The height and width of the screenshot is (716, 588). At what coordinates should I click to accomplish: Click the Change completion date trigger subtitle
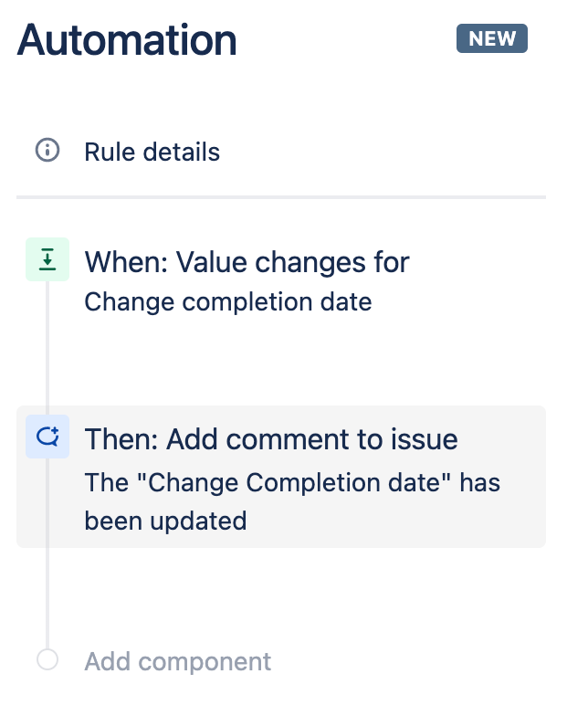click(x=228, y=301)
